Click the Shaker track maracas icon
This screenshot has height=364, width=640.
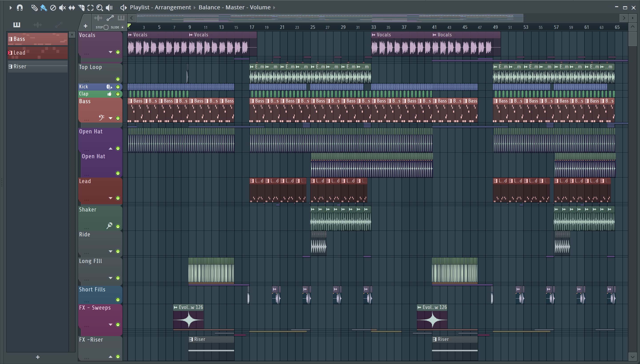point(109,226)
